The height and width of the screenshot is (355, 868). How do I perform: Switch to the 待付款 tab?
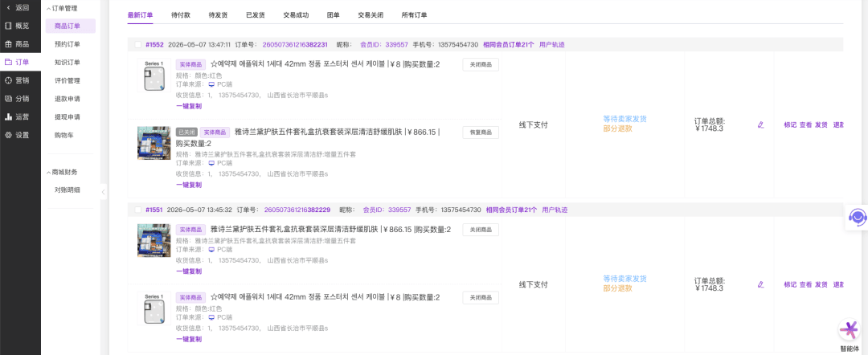click(181, 15)
